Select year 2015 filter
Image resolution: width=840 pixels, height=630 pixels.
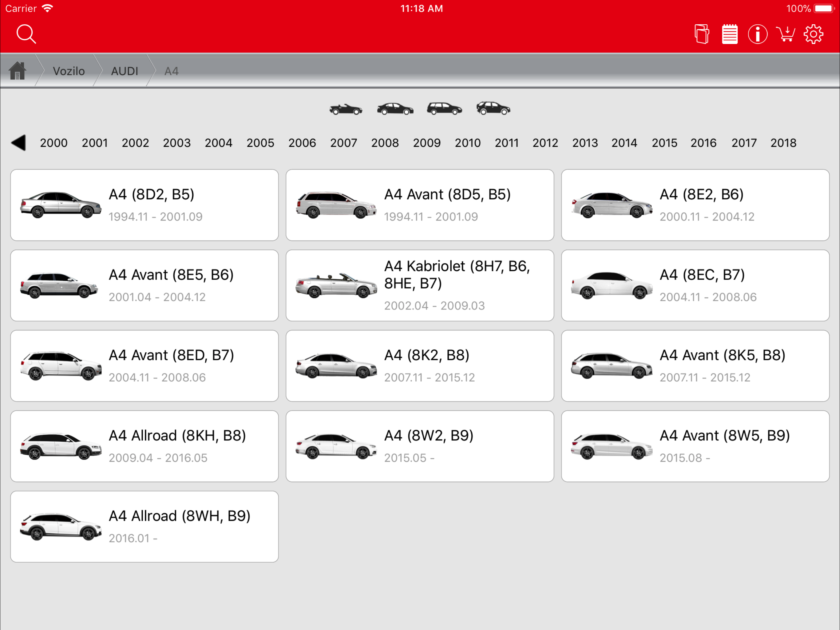[x=664, y=143]
